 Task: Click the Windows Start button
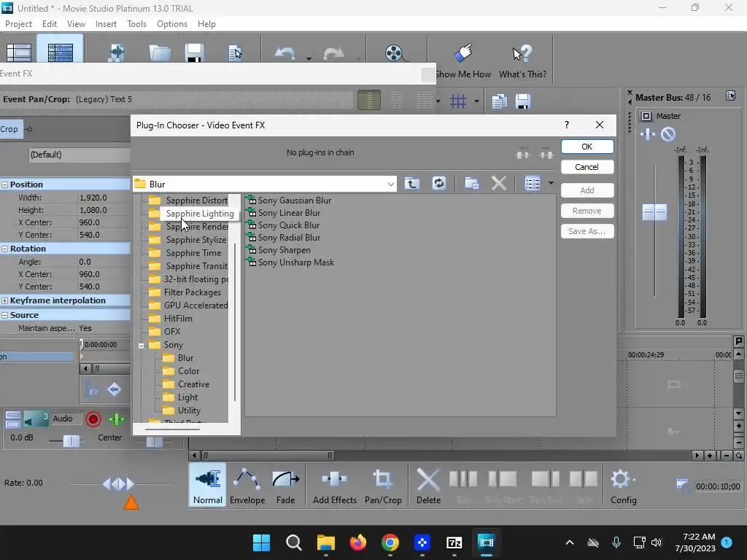coord(262,542)
